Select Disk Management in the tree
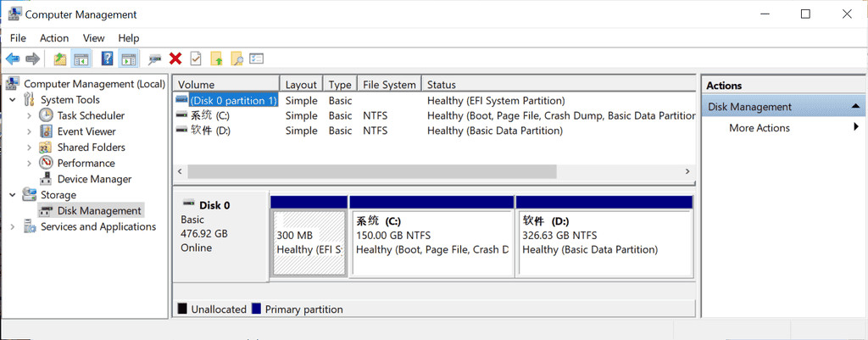868x340 pixels. [x=99, y=210]
